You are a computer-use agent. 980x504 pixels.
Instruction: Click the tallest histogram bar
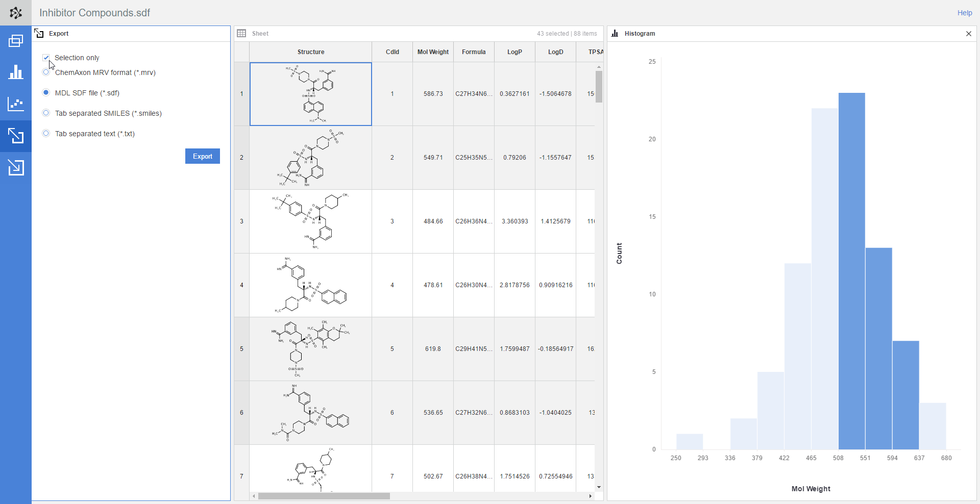851,270
